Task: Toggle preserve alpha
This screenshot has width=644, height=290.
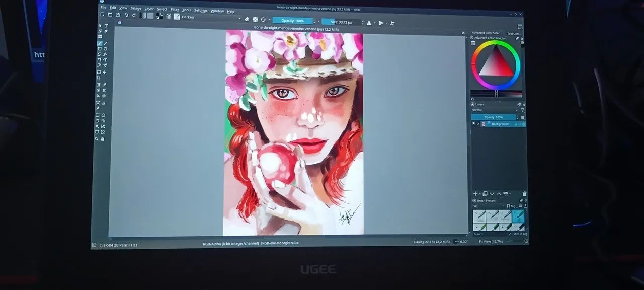Action: pos(255,20)
